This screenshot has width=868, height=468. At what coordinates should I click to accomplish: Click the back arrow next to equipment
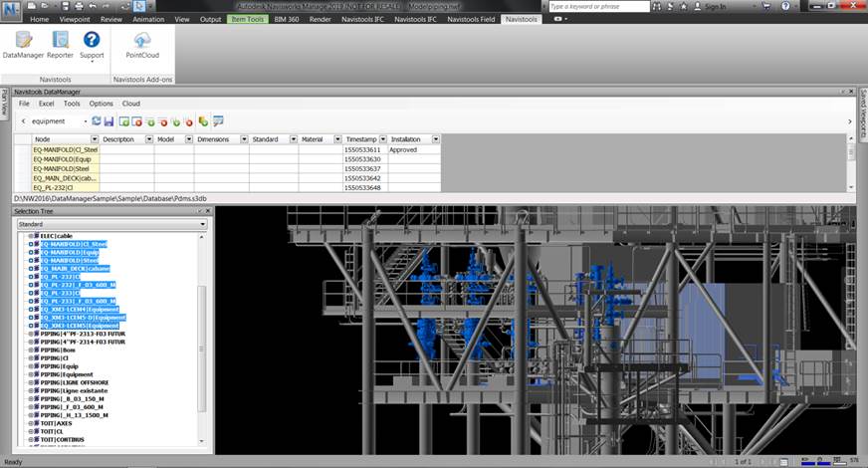[23, 121]
